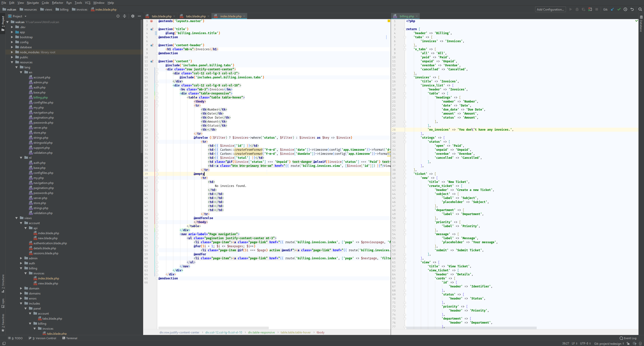The width and height of the screenshot is (644, 346).
Task: Collapse all in Project panel
Action: [x=125, y=16]
